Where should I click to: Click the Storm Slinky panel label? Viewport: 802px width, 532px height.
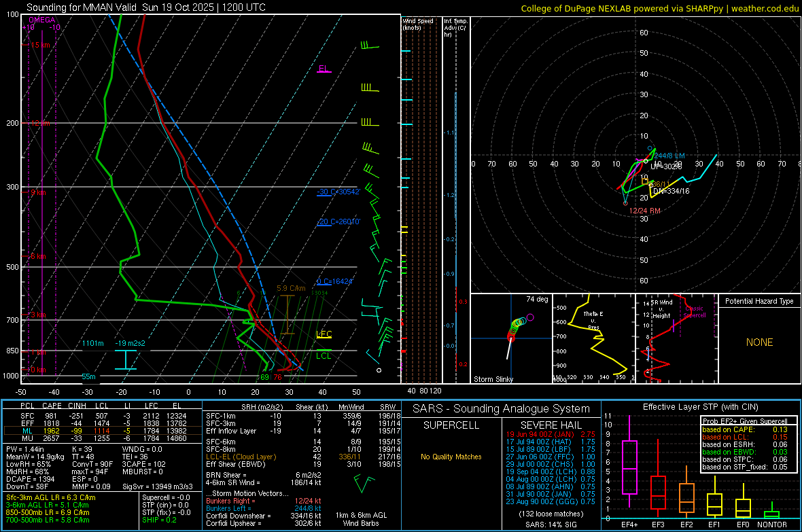(x=493, y=379)
